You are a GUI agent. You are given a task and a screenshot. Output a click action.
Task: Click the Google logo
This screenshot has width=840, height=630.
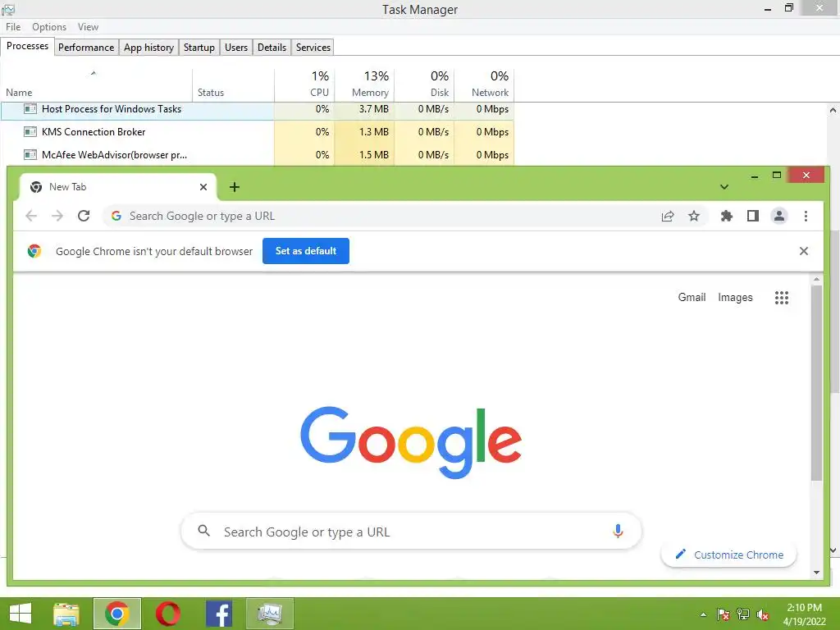411,442
